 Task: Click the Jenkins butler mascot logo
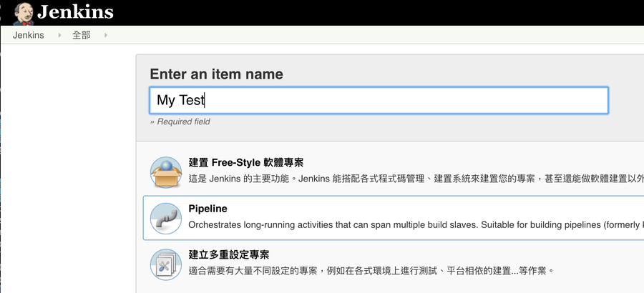(24, 13)
